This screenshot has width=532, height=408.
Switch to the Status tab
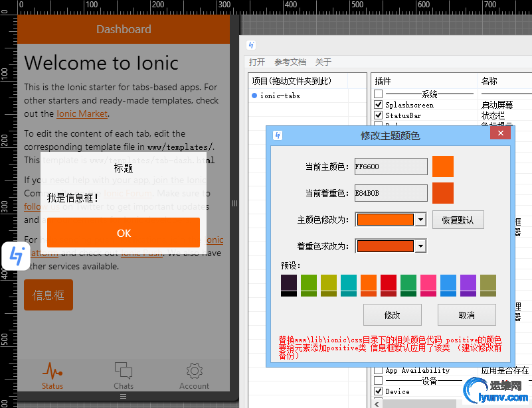click(x=52, y=375)
